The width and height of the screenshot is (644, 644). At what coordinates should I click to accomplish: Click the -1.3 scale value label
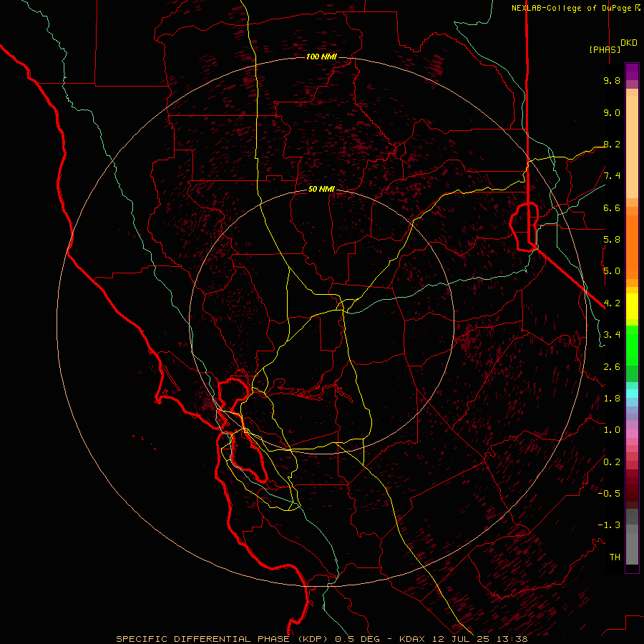tap(609, 525)
